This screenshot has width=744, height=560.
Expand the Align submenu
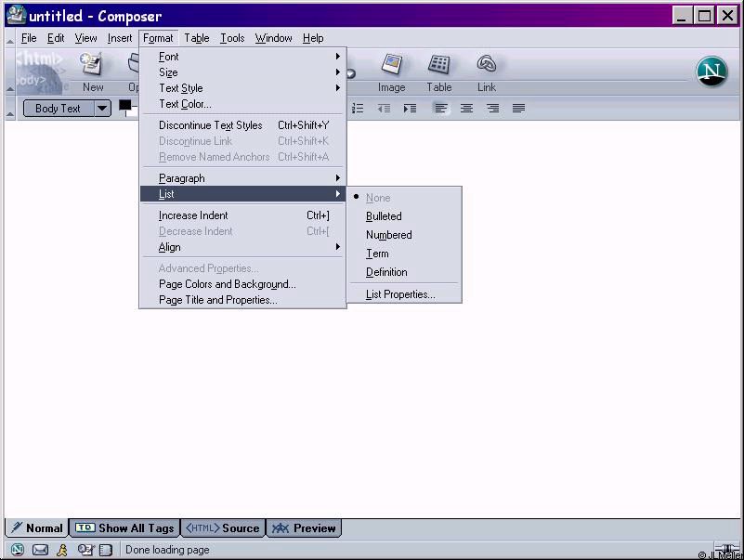[244, 247]
